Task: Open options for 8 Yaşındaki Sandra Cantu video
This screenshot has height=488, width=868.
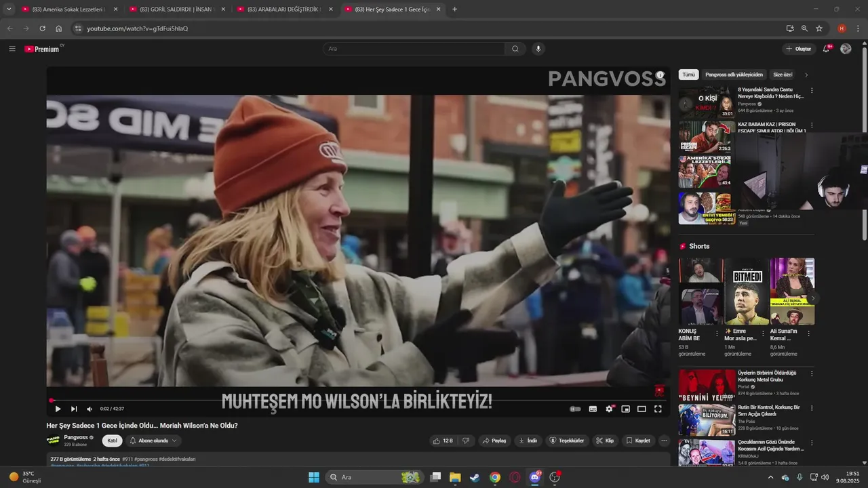Action: [x=812, y=90]
